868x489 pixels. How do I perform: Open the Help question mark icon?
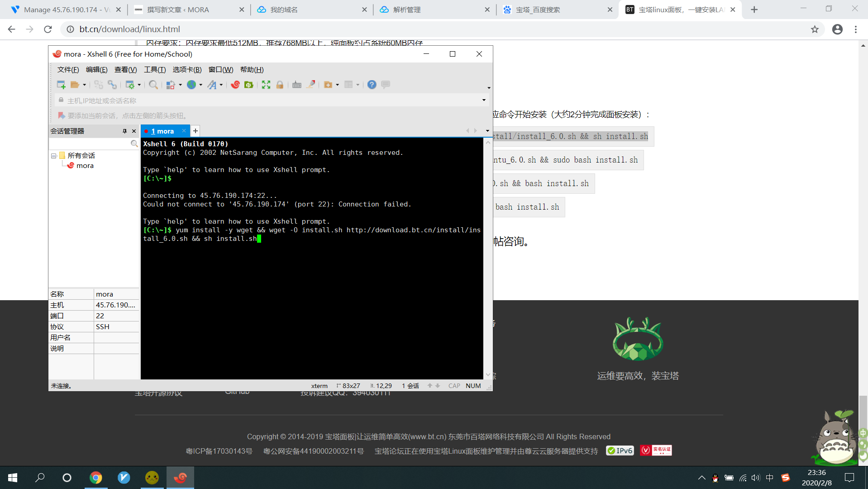tap(372, 85)
